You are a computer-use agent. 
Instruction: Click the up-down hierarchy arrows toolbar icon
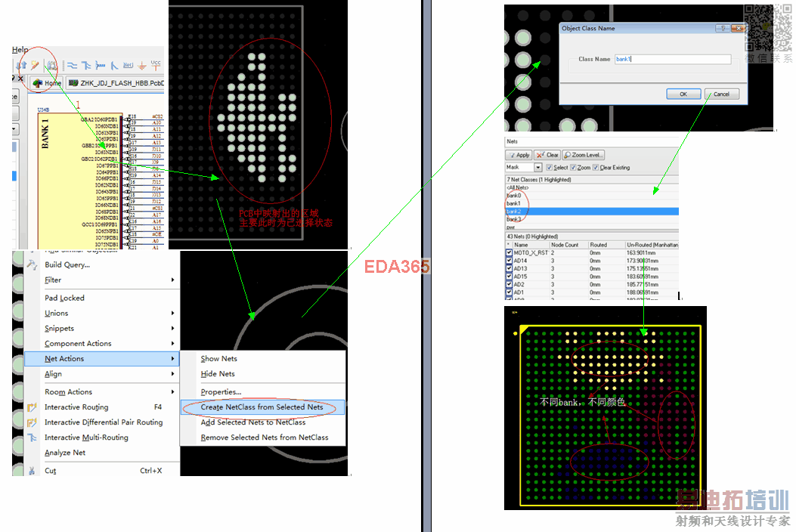coord(21,66)
